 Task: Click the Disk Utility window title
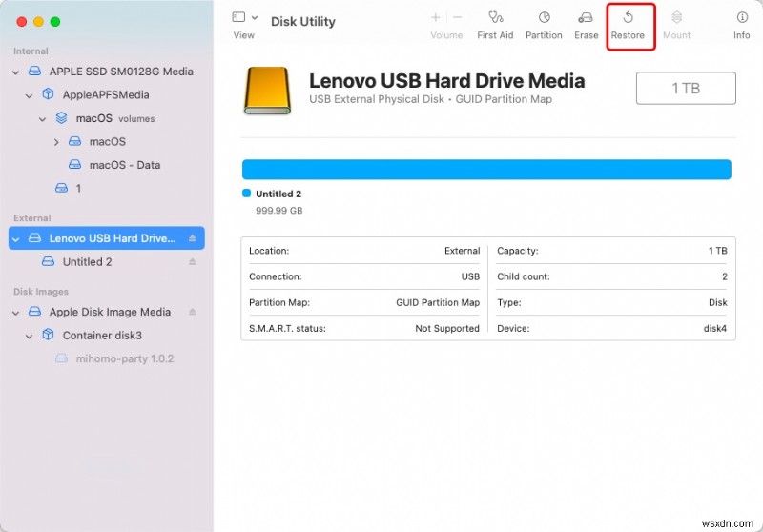(x=303, y=21)
